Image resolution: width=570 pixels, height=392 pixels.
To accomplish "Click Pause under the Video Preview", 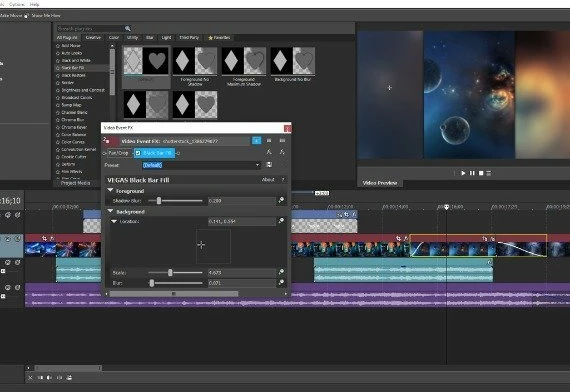I will click(472, 173).
